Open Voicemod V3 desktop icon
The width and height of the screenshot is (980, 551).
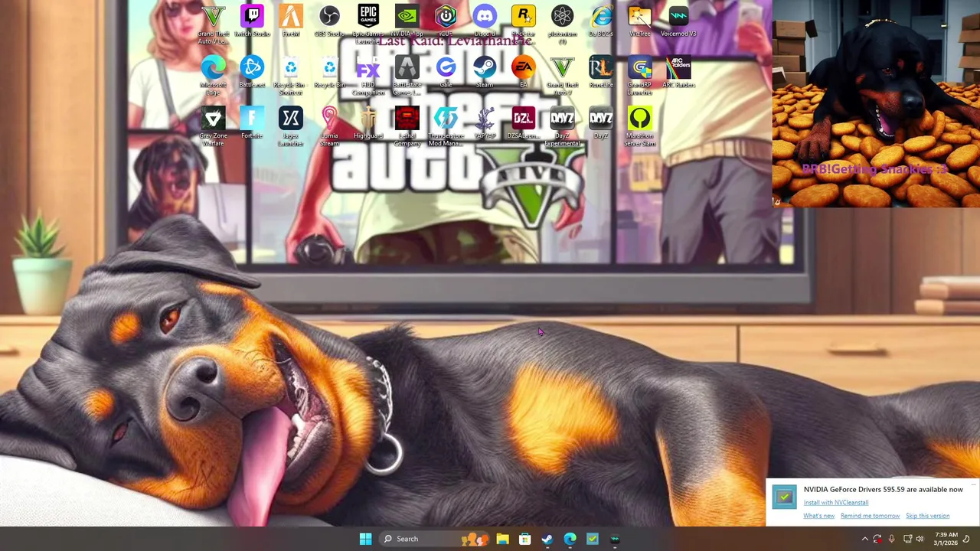678,21
